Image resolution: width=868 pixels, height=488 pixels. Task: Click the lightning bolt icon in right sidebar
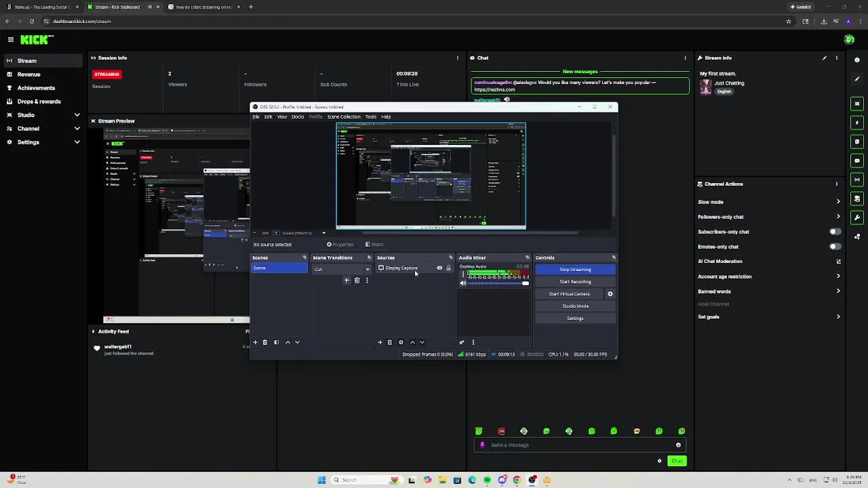pos(857,123)
